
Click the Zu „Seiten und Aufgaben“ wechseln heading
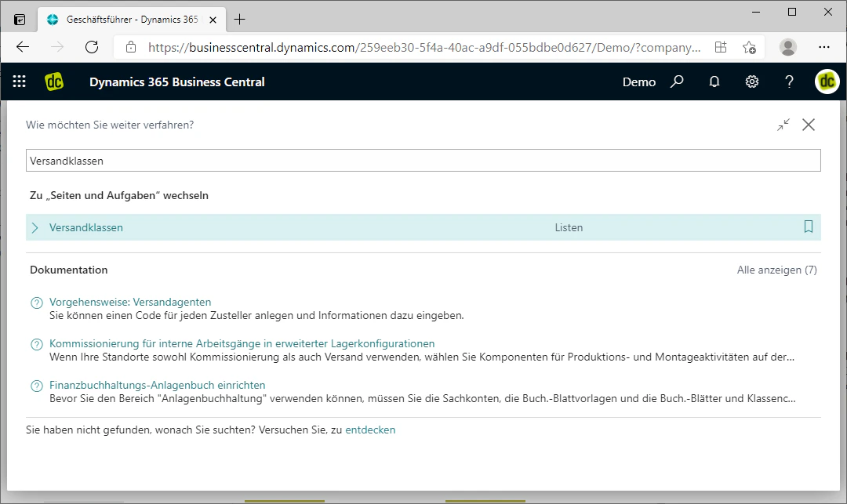pos(119,195)
